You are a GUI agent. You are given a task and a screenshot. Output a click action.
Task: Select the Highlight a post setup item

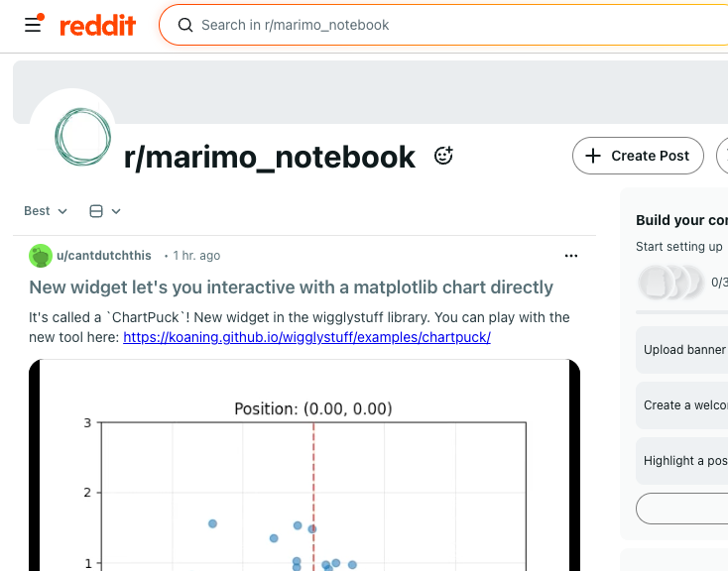[684, 461]
